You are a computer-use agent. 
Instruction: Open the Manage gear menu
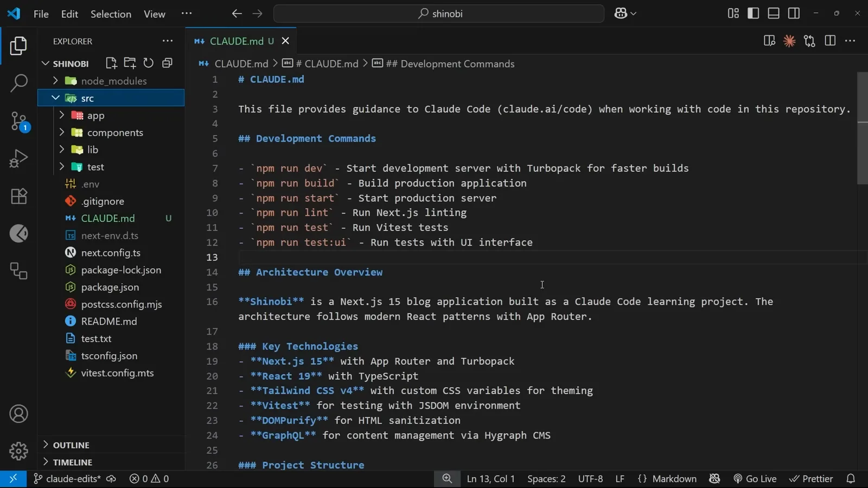pyautogui.click(x=18, y=451)
